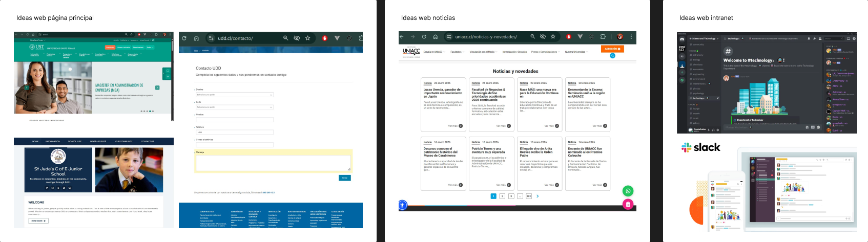Click the blue search icon below ADMISIÓN
This screenshot has width=868, height=242.
(612, 56)
